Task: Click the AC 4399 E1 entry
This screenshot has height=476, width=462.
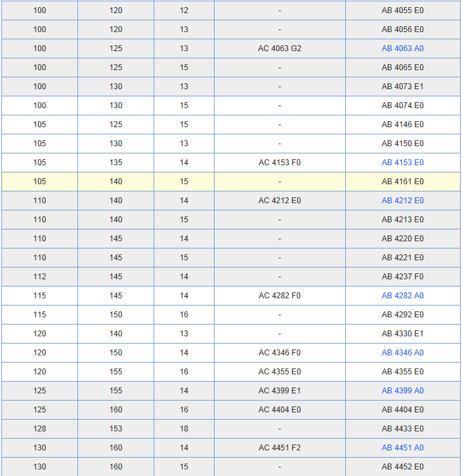Action: (x=280, y=391)
